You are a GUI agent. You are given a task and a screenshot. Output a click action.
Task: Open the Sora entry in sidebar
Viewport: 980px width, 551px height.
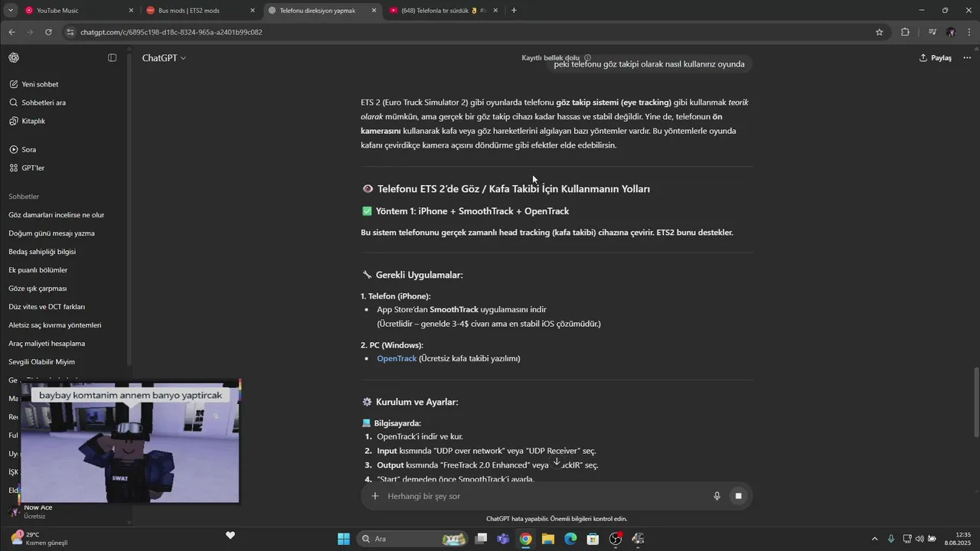[23, 149]
